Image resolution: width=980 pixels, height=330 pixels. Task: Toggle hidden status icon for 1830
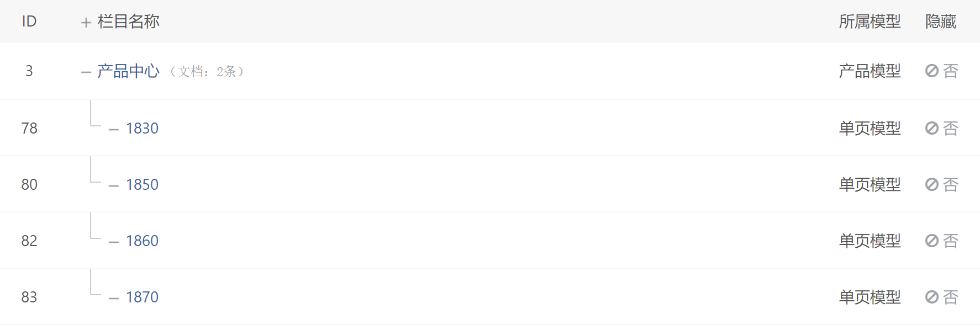click(x=932, y=128)
